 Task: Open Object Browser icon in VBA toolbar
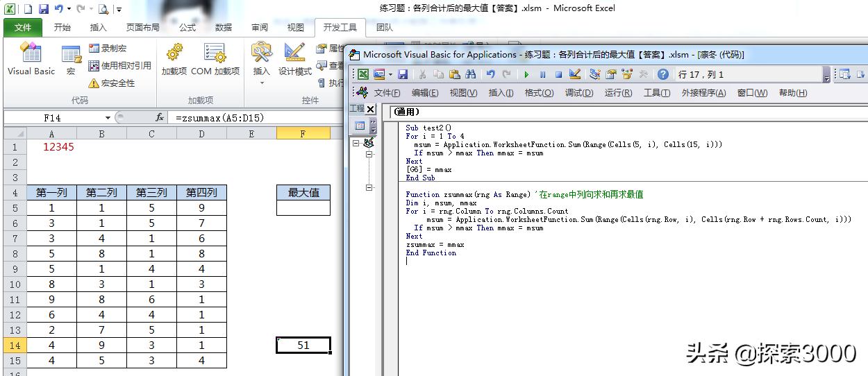tap(628, 74)
